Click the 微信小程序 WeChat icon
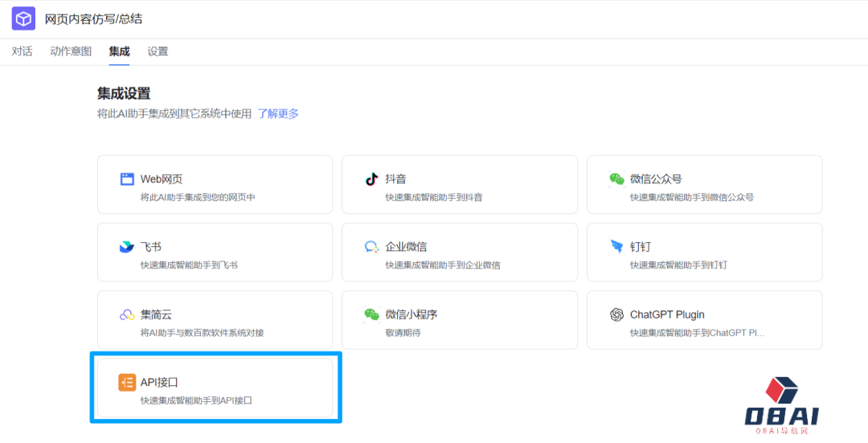Image resolution: width=868 pixels, height=443 pixels. point(371,314)
